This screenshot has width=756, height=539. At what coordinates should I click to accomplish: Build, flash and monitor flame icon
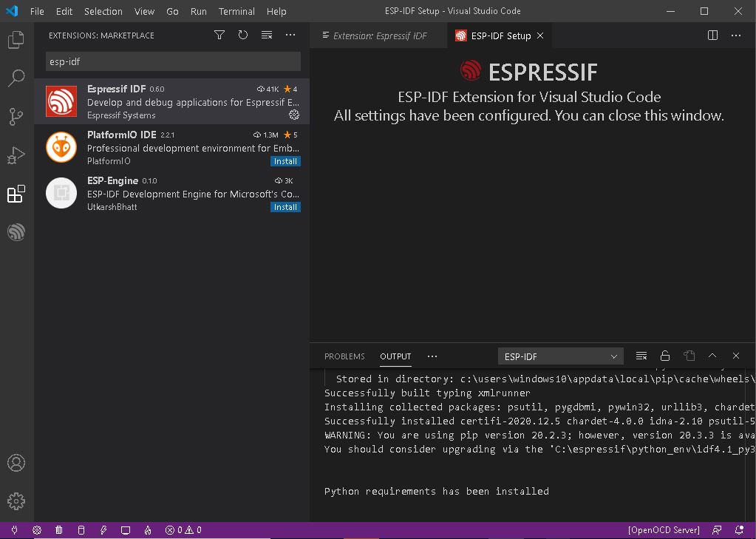(x=148, y=530)
